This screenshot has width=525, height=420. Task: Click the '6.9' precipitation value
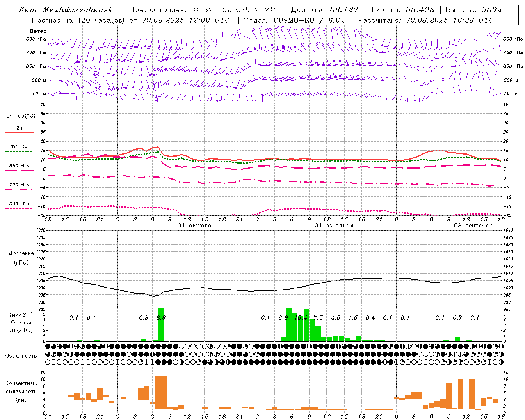(283, 318)
